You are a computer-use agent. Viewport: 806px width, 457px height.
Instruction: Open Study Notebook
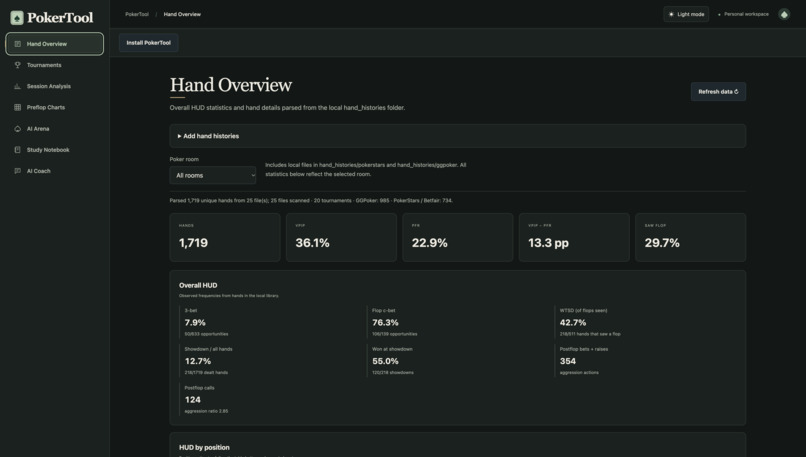pos(54,150)
